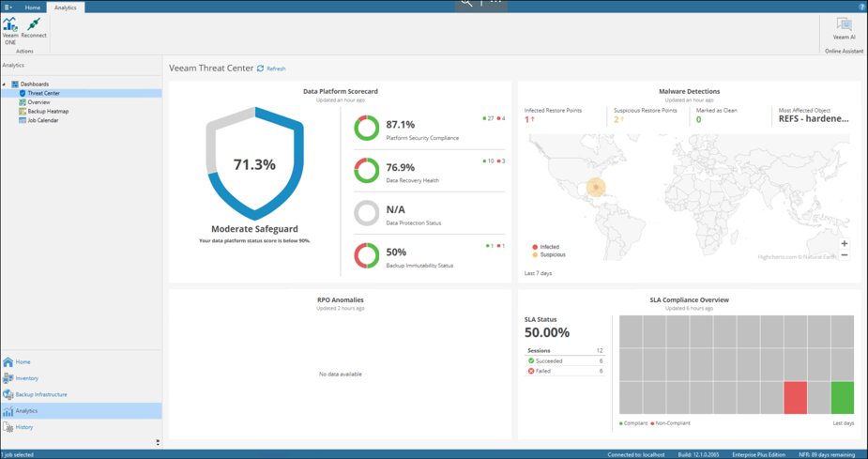Switch to the Home ribbon tab

[x=33, y=8]
